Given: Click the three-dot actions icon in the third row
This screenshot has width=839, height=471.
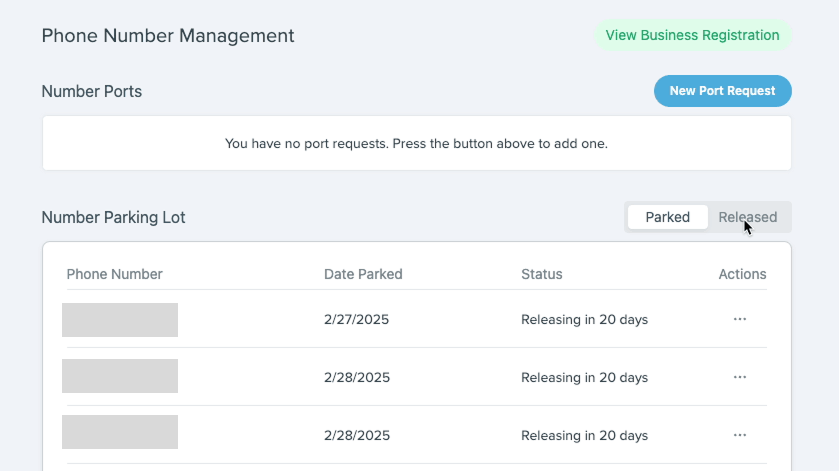Looking at the screenshot, I should 740,436.
